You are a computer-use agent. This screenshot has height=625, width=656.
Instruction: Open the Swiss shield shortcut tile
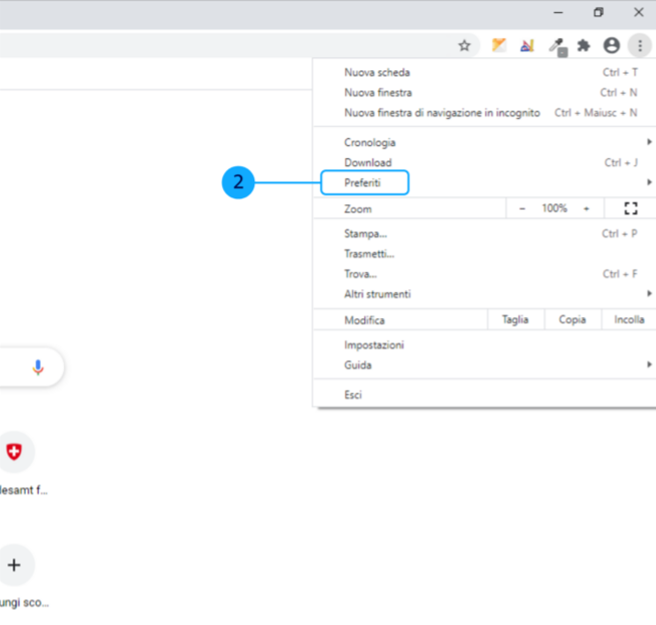click(x=14, y=452)
